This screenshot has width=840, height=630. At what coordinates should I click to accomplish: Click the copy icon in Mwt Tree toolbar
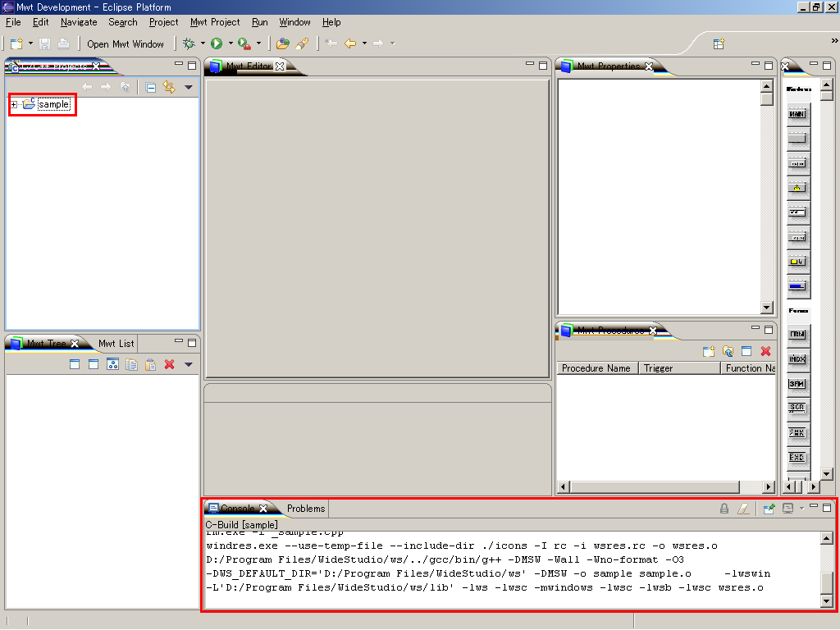(131, 365)
